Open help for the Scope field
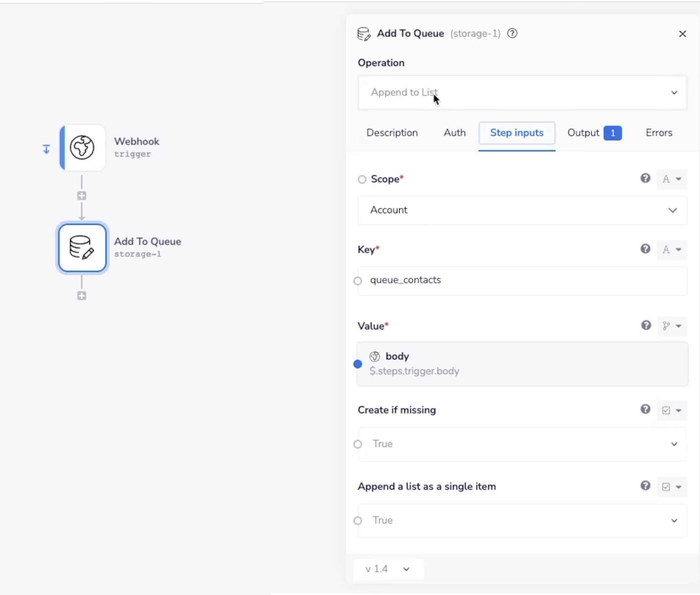 pyautogui.click(x=645, y=178)
